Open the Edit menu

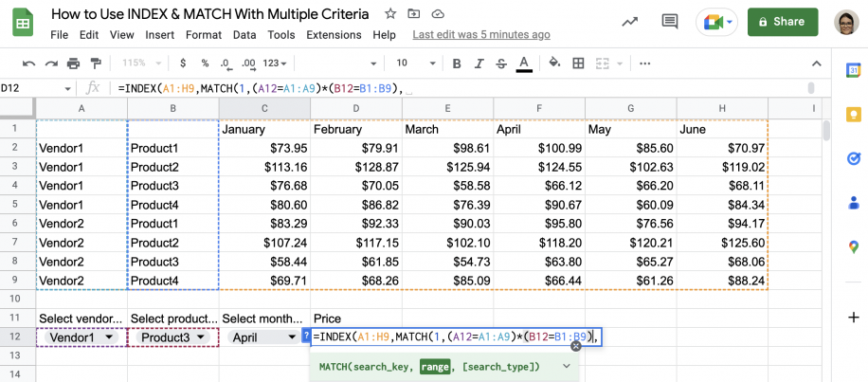tap(88, 35)
